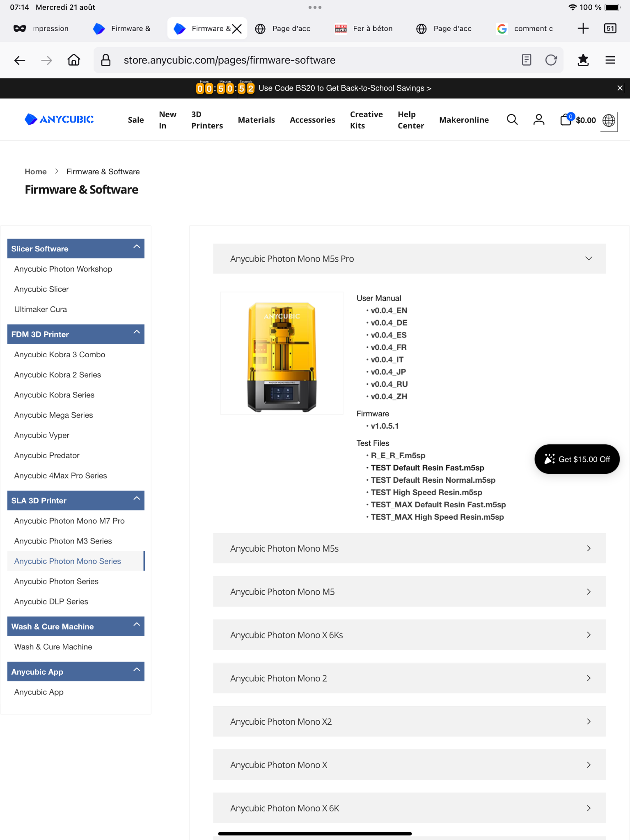This screenshot has height=840, width=630.
Task: Go to Home breadcrumb
Action: pos(36,171)
